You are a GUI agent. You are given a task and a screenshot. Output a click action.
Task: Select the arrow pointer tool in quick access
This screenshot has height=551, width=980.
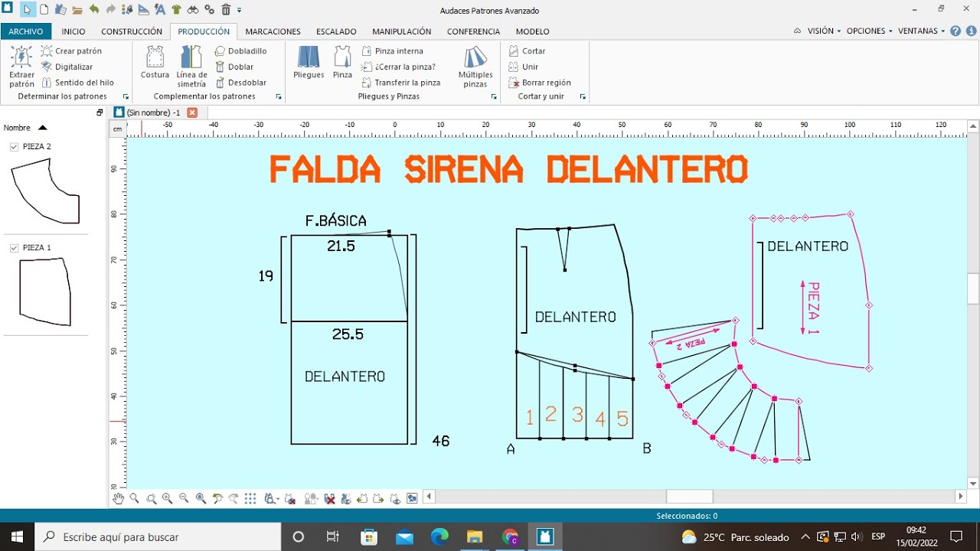28,9
